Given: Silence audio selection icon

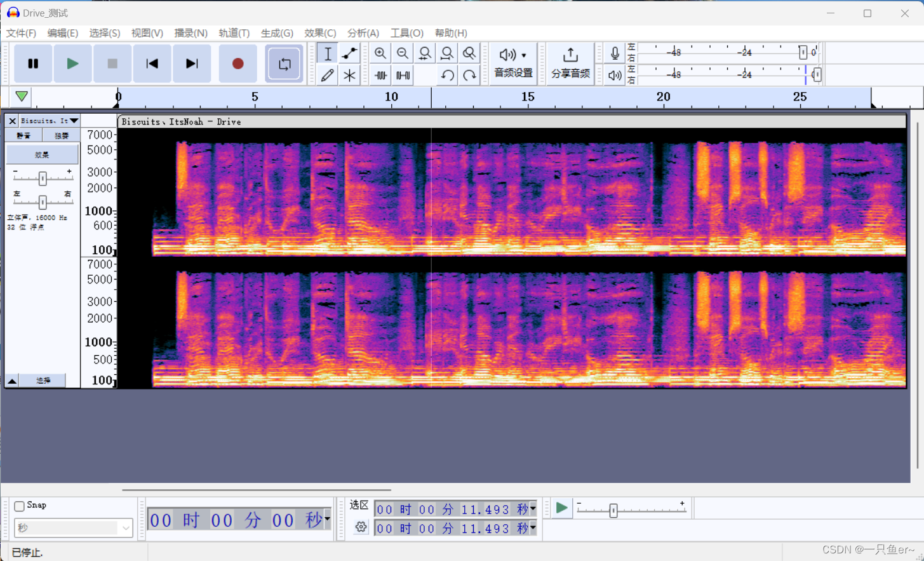Looking at the screenshot, I should [403, 75].
